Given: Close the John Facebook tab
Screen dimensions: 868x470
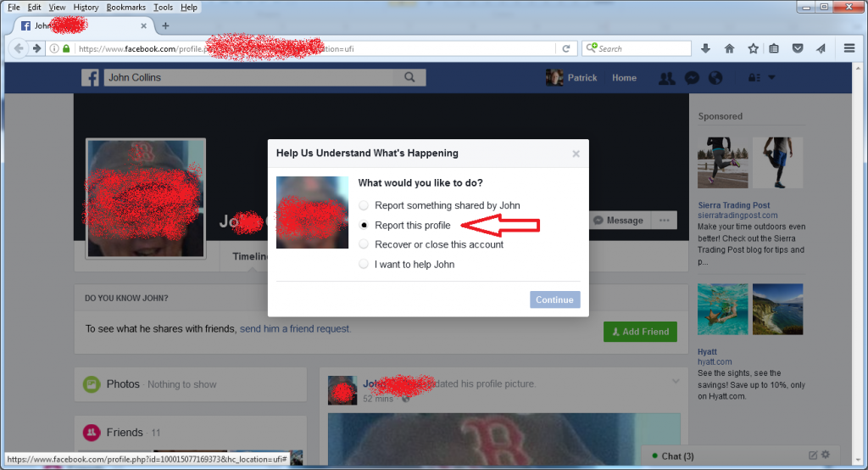Looking at the screenshot, I should tap(144, 25).
